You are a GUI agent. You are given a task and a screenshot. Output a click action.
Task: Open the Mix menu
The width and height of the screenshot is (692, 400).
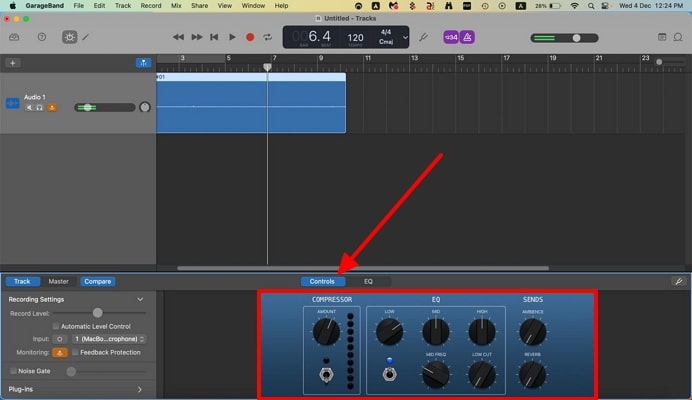[176, 6]
